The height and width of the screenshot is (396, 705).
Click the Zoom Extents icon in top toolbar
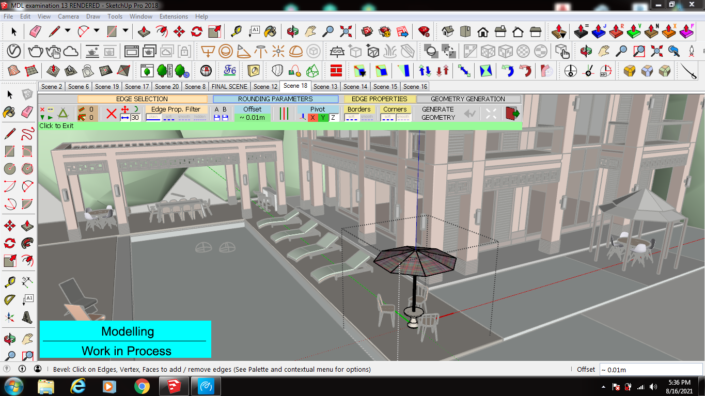point(346,31)
